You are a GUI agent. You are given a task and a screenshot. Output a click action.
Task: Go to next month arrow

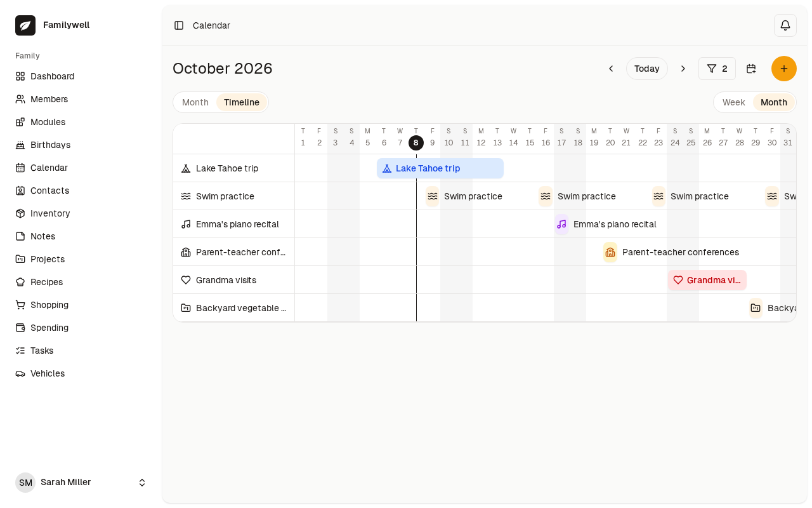tap(683, 69)
